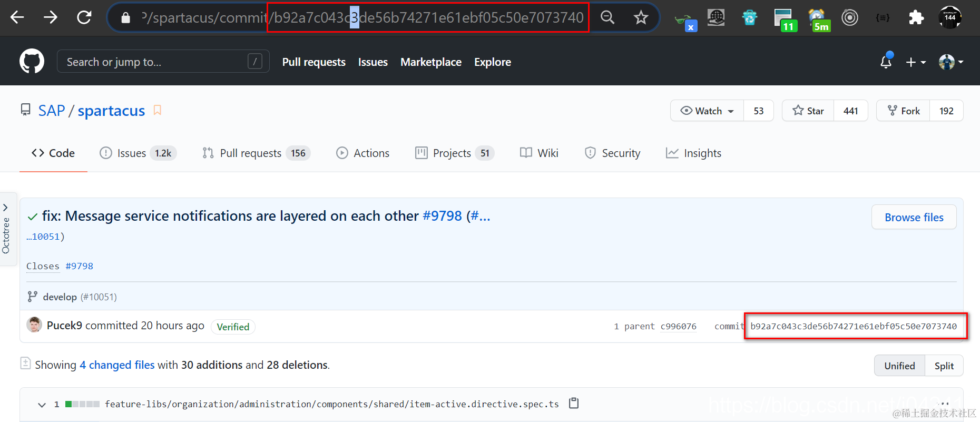Image resolution: width=980 pixels, height=422 pixels.
Task: Switch to the Actions tab
Action: point(362,153)
